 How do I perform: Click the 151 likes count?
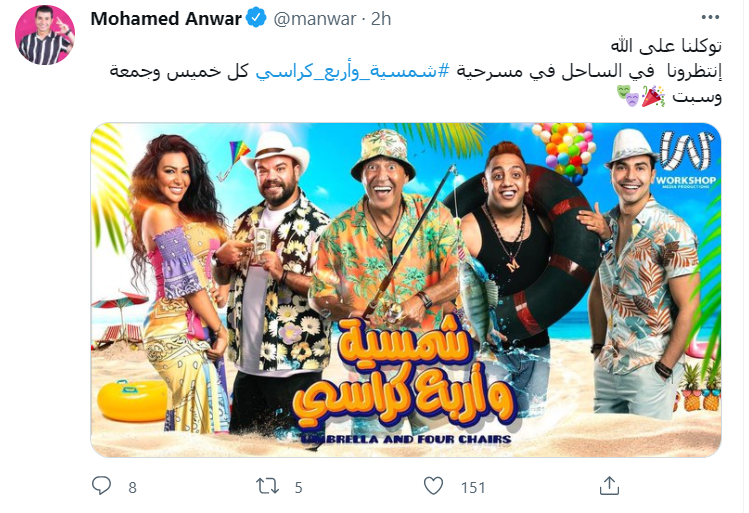[473, 487]
